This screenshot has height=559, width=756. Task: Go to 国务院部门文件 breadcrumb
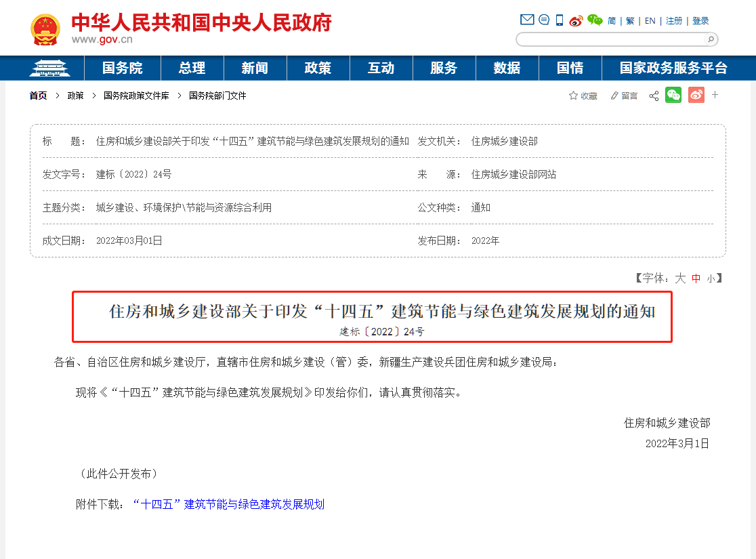tap(217, 96)
